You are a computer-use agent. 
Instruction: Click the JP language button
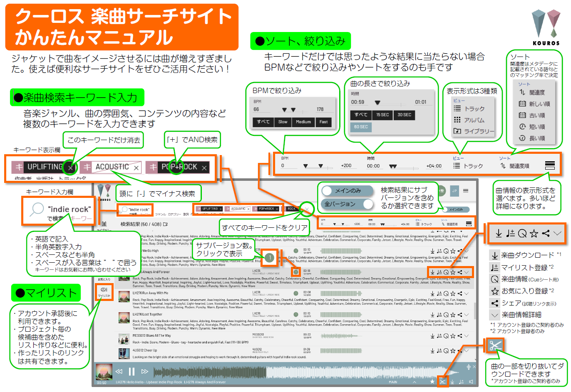(454, 191)
